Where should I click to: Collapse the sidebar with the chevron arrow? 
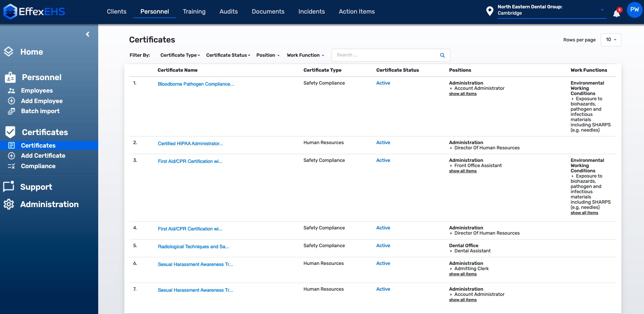click(x=88, y=34)
